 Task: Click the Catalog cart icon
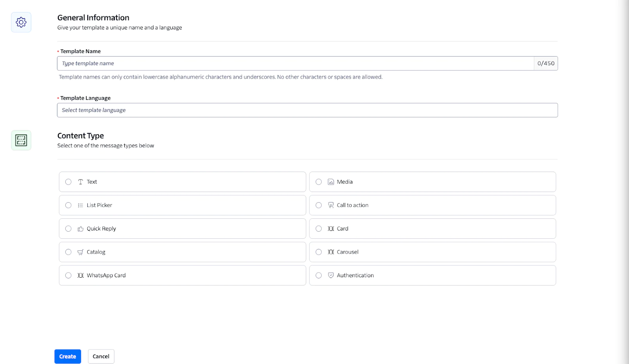(81, 252)
